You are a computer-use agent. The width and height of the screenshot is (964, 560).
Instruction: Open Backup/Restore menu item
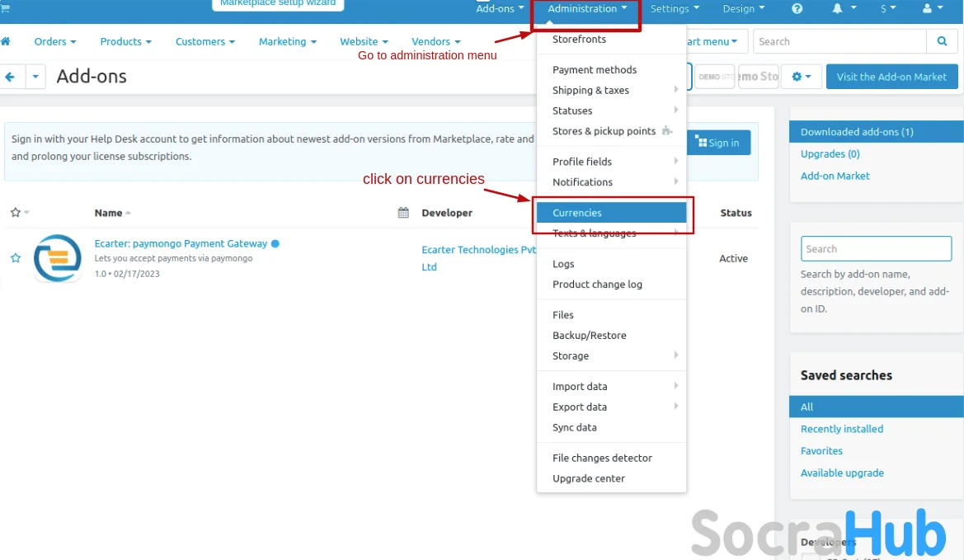611,335
